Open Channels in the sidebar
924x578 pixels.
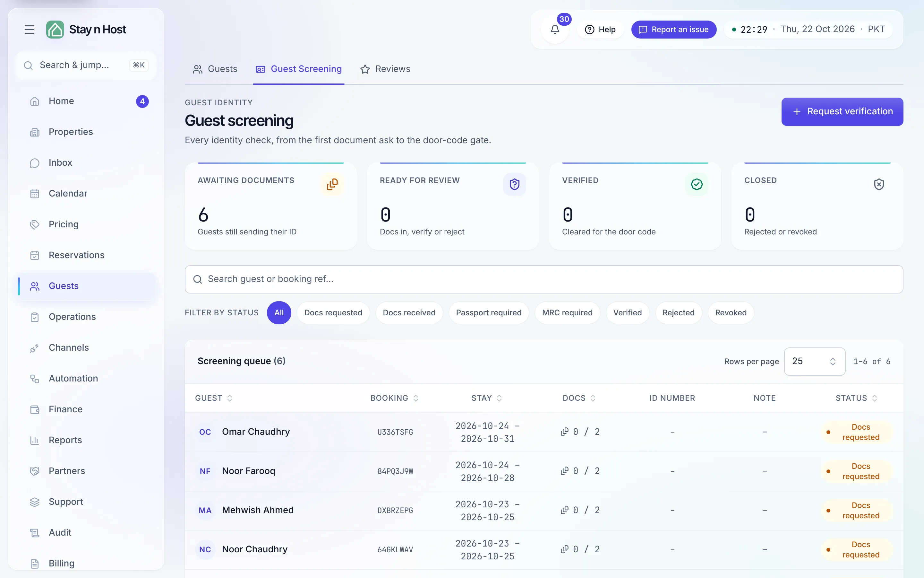tap(87, 348)
